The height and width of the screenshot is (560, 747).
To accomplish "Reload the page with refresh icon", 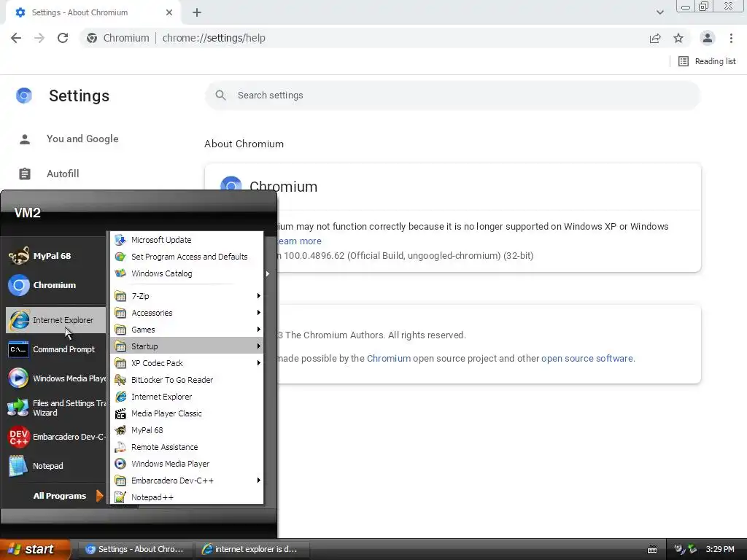I will (x=63, y=38).
